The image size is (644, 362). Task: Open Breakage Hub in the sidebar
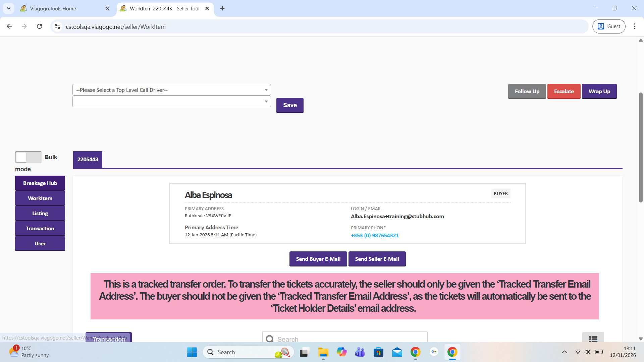(40, 183)
